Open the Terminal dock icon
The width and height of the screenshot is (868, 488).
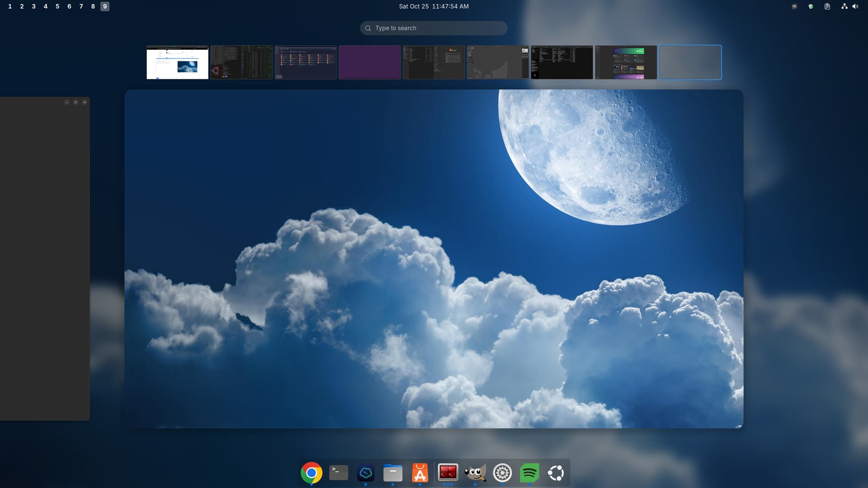point(339,473)
